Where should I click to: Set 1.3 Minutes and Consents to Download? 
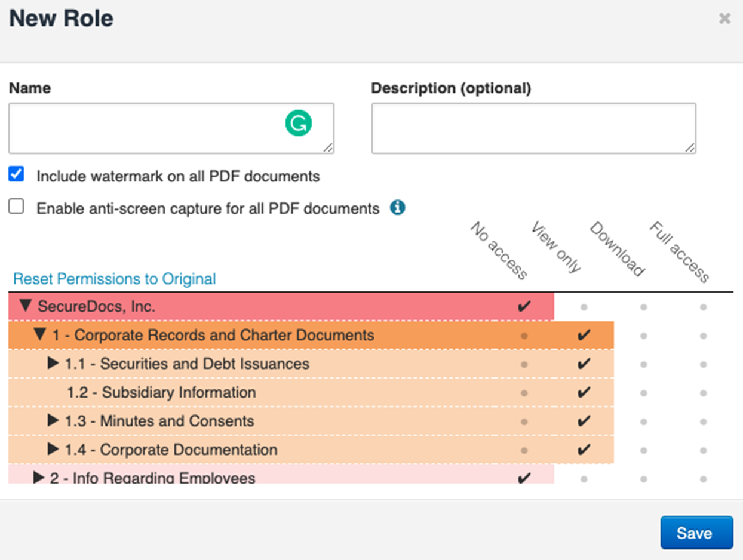point(643,422)
